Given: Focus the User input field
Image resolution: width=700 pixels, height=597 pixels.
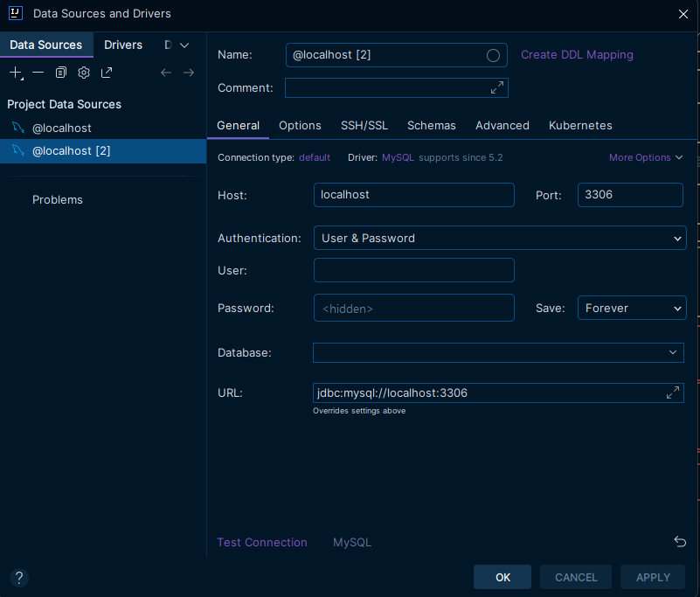Looking at the screenshot, I should point(414,270).
